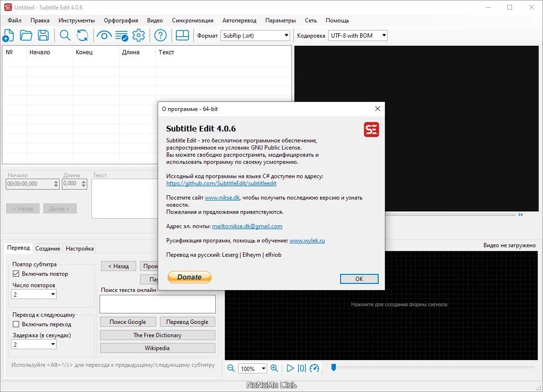543x392 pixels.
Task: Click the waveform position slider handle
Action: (333, 367)
